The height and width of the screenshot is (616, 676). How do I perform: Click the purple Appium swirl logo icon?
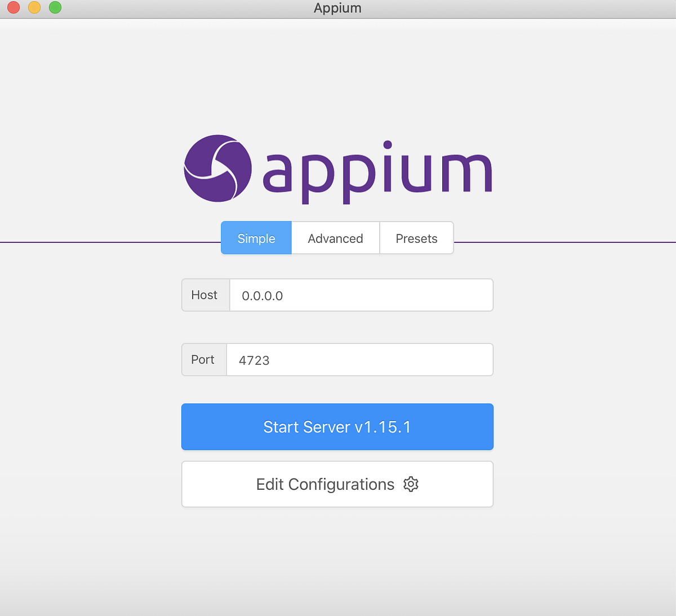coord(219,169)
